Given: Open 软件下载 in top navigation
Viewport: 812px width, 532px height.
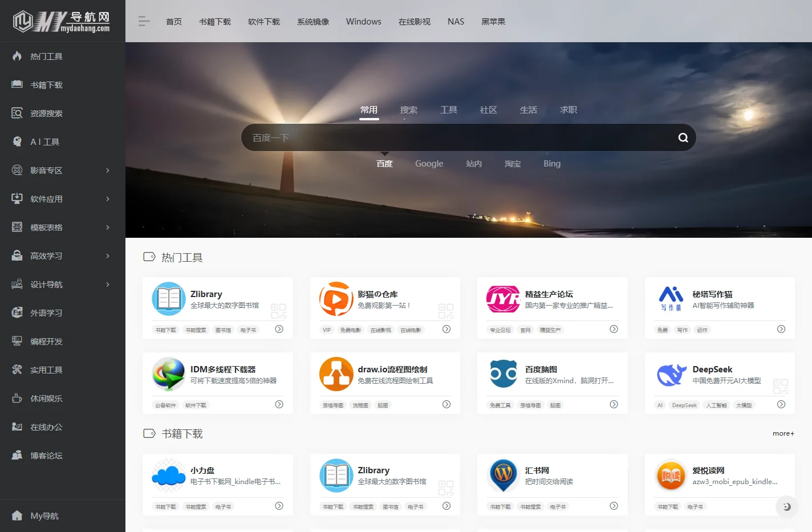Looking at the screenshot, I should (264, 22).
